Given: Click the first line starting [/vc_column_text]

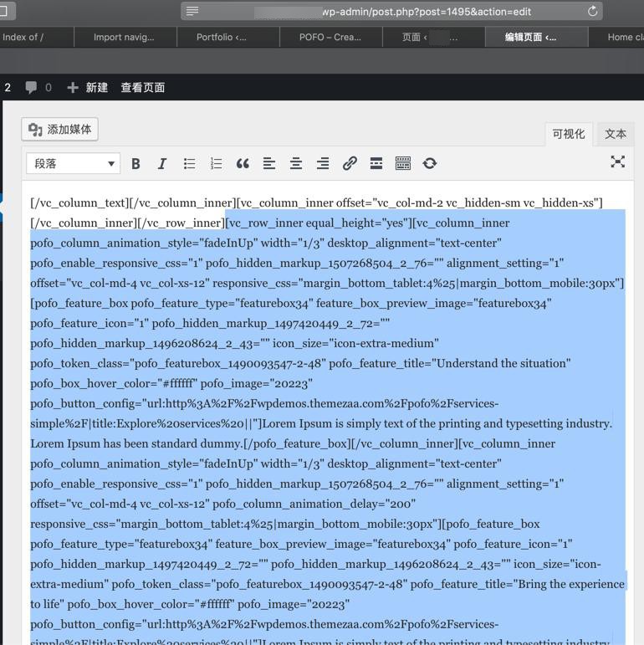Looking at the screenshot, I should click(316, 202).
